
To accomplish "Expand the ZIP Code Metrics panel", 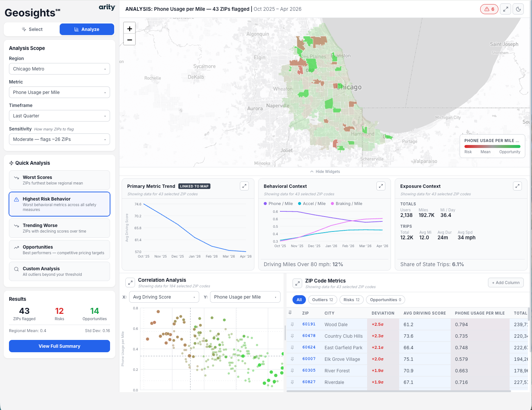I will click(x=297, y=283).
